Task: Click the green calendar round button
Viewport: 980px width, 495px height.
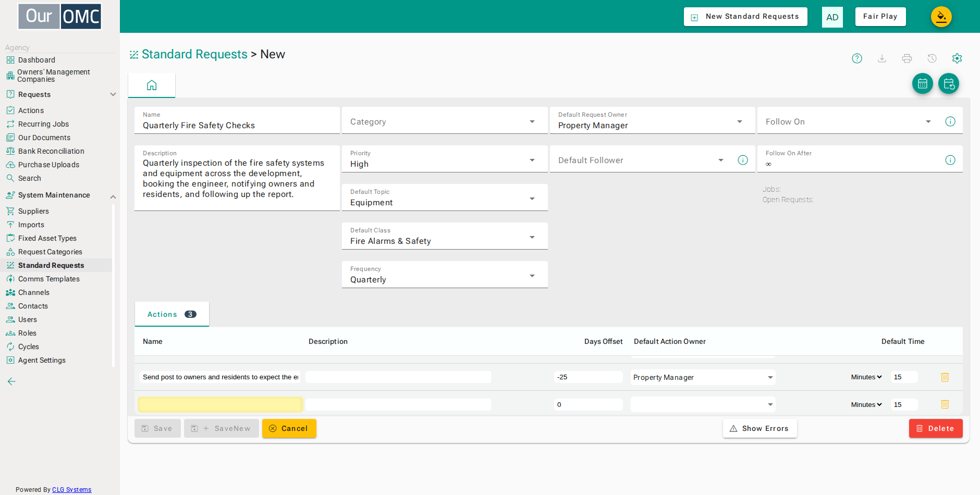Action: 923,83
